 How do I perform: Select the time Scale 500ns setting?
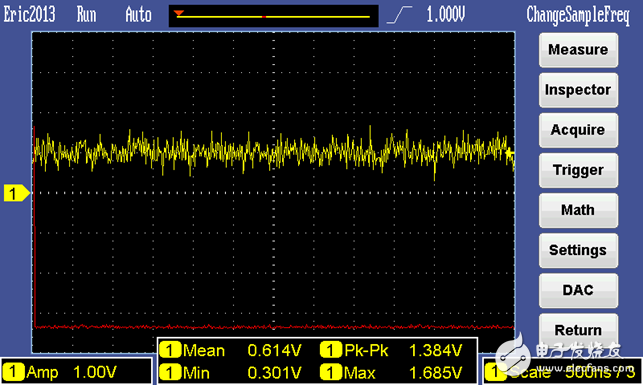point(562,372)
